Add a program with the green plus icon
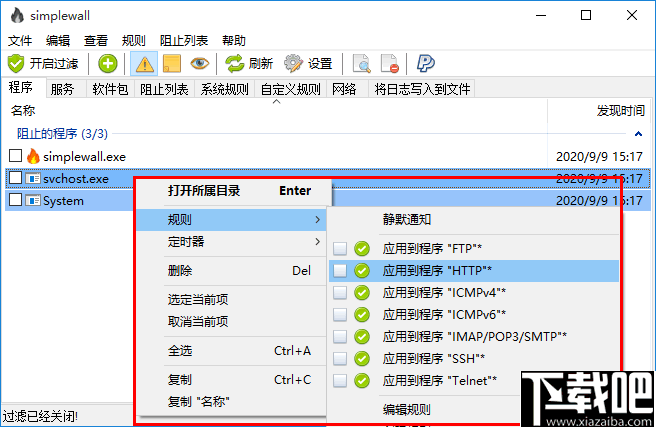656x427 pixels. pyautogui.click(x=108, y=64)
